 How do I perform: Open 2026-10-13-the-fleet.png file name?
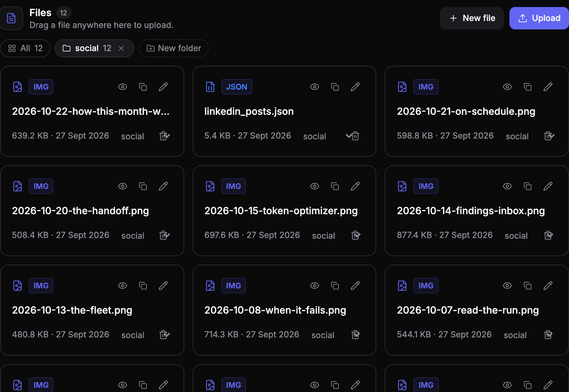pyautogui.click(x=72, y=310)
